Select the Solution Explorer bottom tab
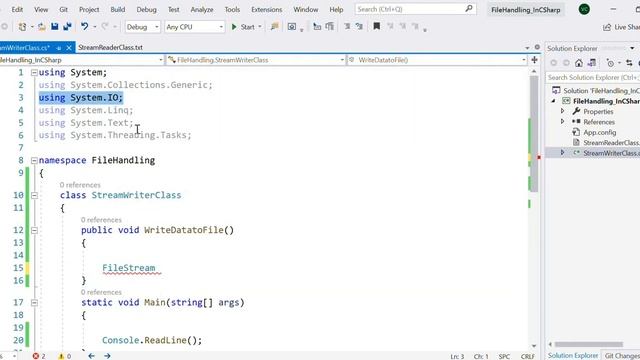 click(573, 356)
